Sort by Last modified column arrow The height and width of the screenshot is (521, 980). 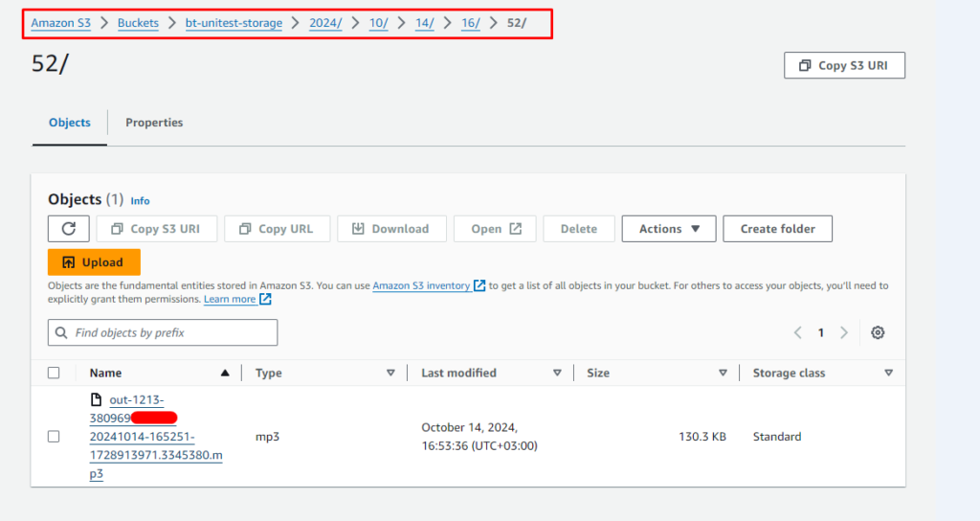557,373
